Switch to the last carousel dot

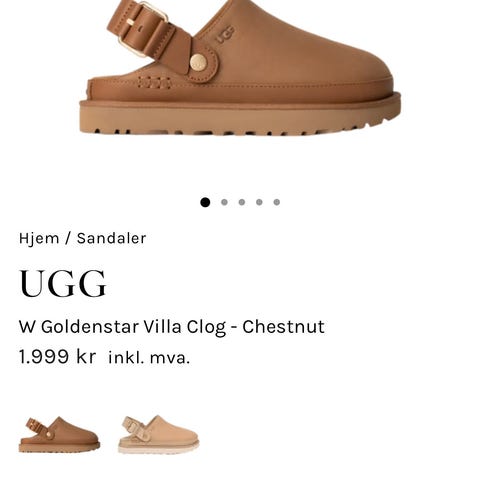point(277,202)
